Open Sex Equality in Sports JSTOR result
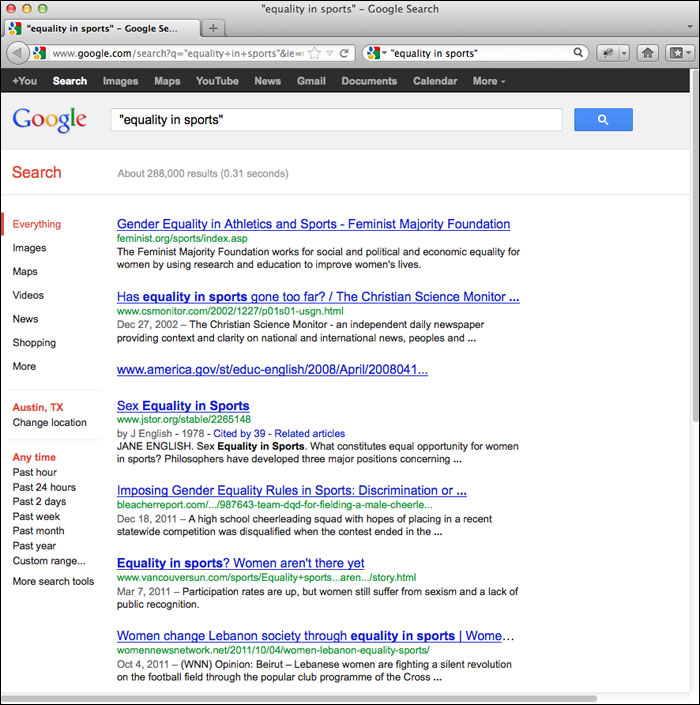The image size is (700, 705). tap(183, 406)
